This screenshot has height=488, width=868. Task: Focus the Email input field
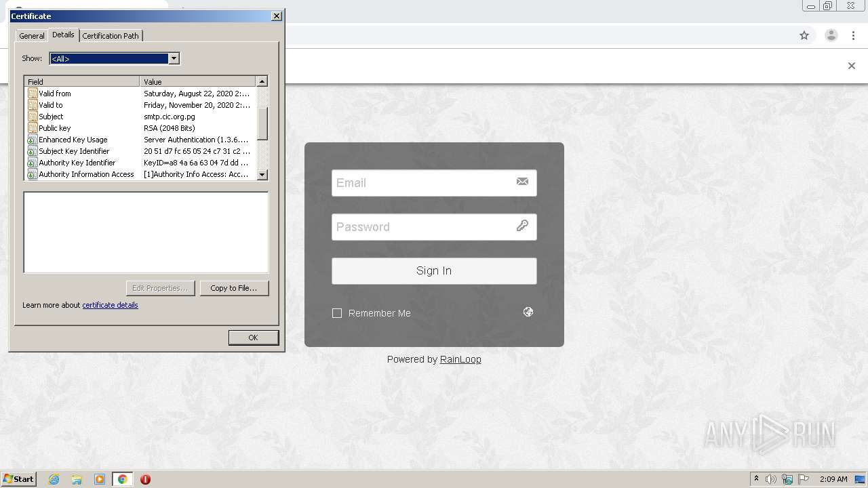[x=434, y=182]
